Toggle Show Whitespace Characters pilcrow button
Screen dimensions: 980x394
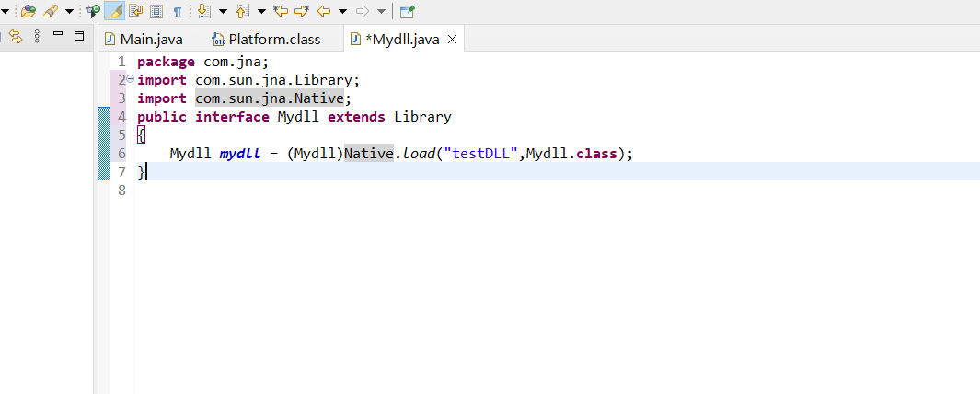click(178, 11)
